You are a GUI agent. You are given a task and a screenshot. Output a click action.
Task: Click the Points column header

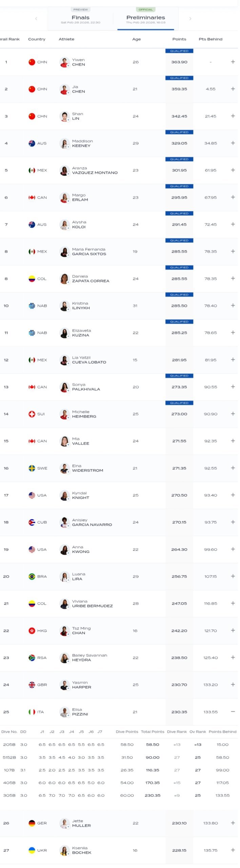click(179, 39)
